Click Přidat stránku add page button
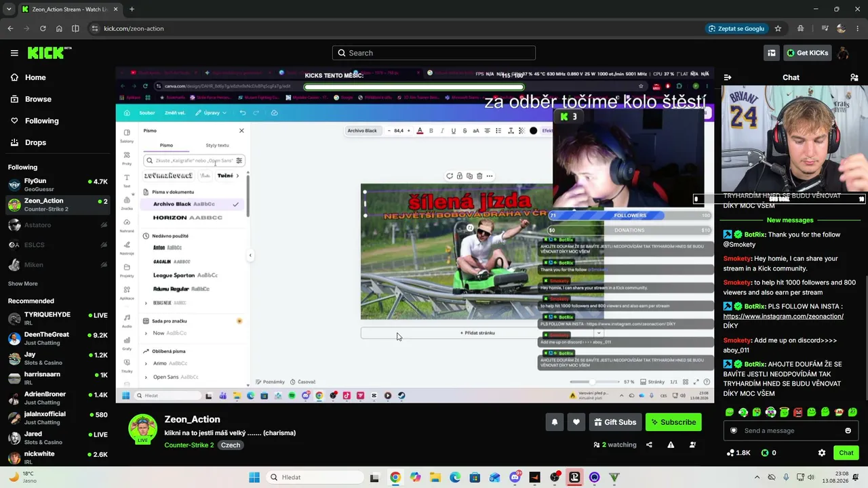 (477, 333)
